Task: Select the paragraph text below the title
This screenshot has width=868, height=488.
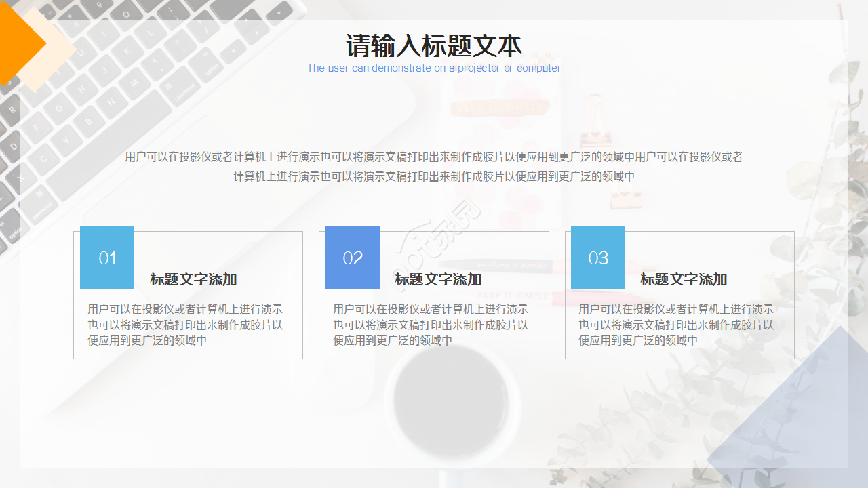Action: point(434,166)
